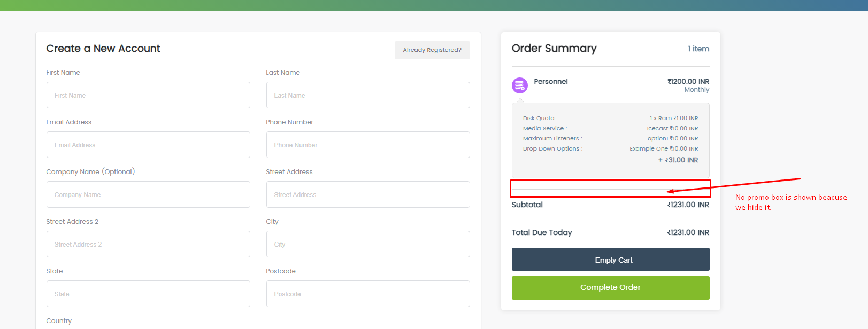The image size is (868, 329).
Task: Click the 'Icecast ₹10.00 INR' value
Action: point(672,129)
